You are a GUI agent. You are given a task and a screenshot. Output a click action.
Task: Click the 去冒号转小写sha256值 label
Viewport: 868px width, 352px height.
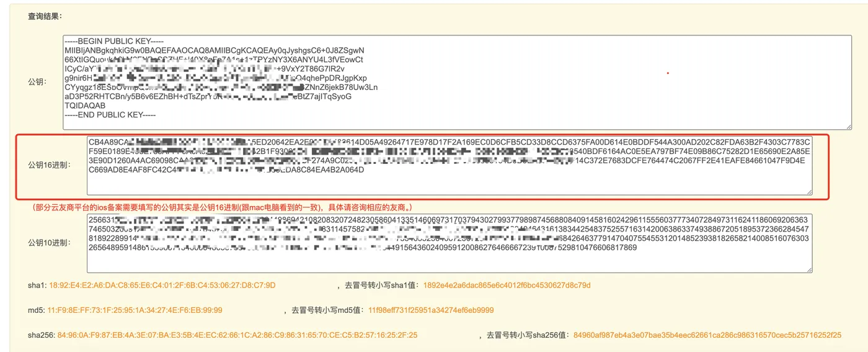pos(529,335)
